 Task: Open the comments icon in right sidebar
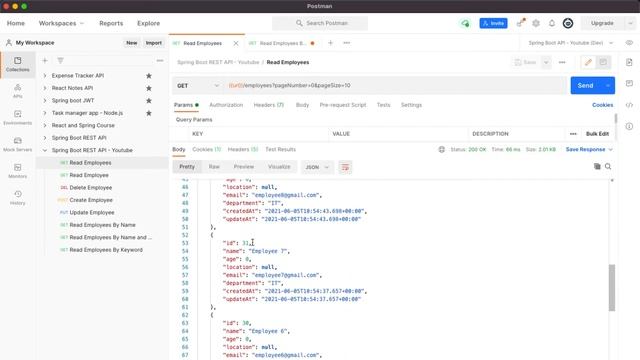(629, 84)
